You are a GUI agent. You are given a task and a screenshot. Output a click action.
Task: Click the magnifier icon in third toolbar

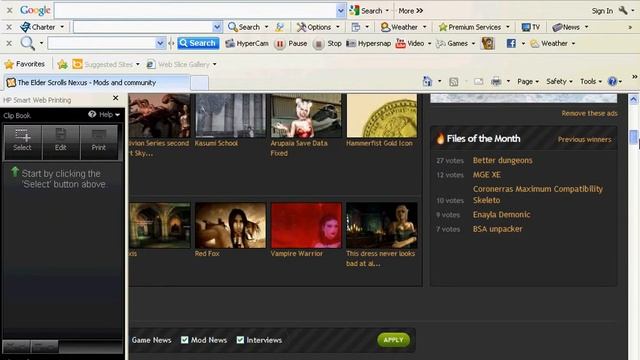pyautogui.click(x=27, y=43)
